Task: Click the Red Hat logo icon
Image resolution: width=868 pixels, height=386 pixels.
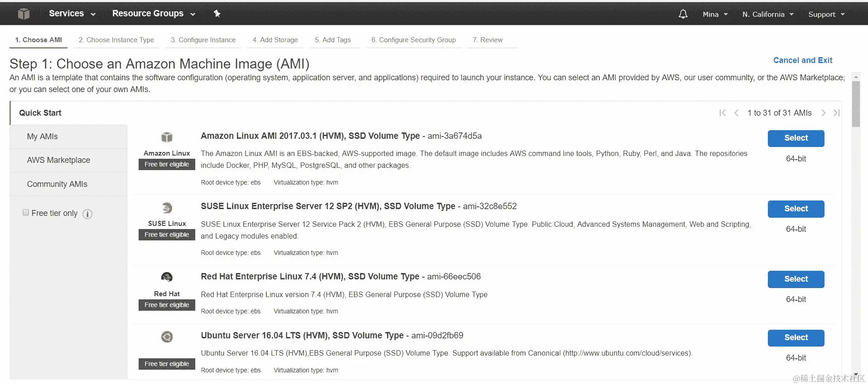Action: pyautogui.click(x=167, y=277)
